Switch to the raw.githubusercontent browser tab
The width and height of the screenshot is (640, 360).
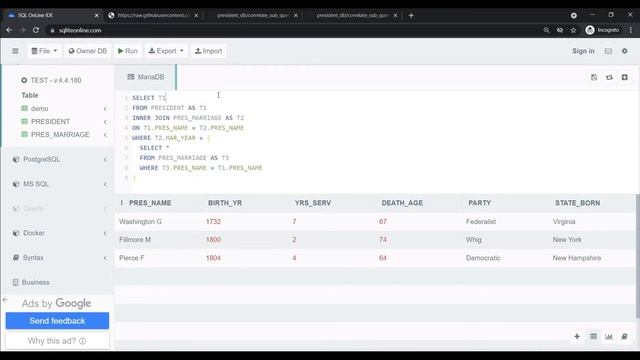point(153,15)
